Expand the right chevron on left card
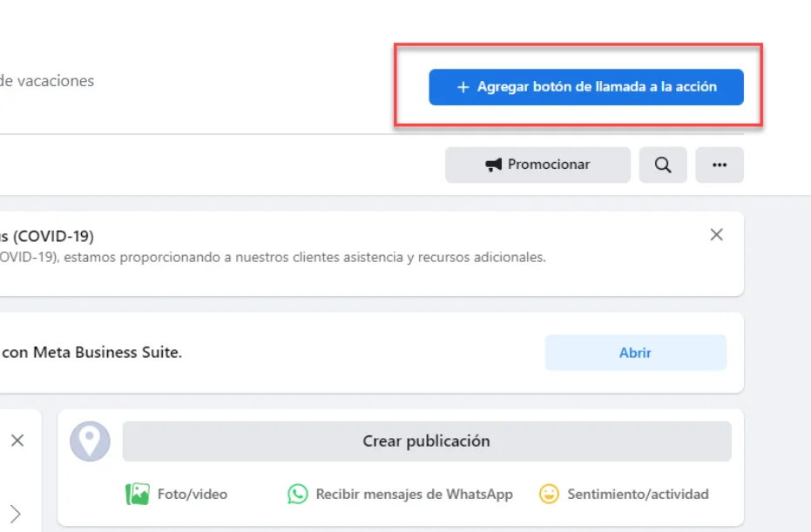The width and height of the screenshot is (811, 532). (x=16, y=514)
